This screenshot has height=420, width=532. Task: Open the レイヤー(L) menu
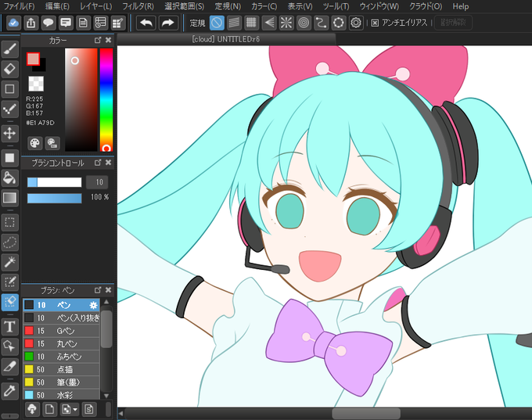pos(96,6)
